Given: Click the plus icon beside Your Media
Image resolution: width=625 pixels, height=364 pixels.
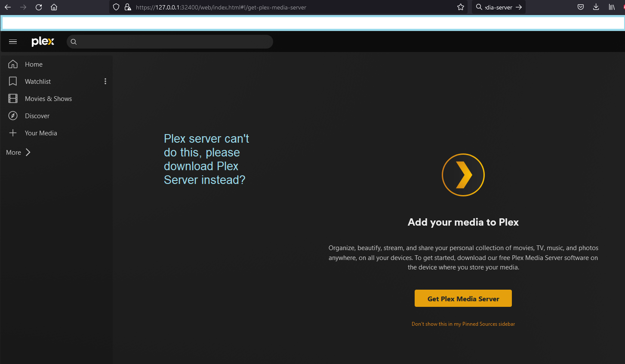Looking at the screenshot, I should (13, 133).
